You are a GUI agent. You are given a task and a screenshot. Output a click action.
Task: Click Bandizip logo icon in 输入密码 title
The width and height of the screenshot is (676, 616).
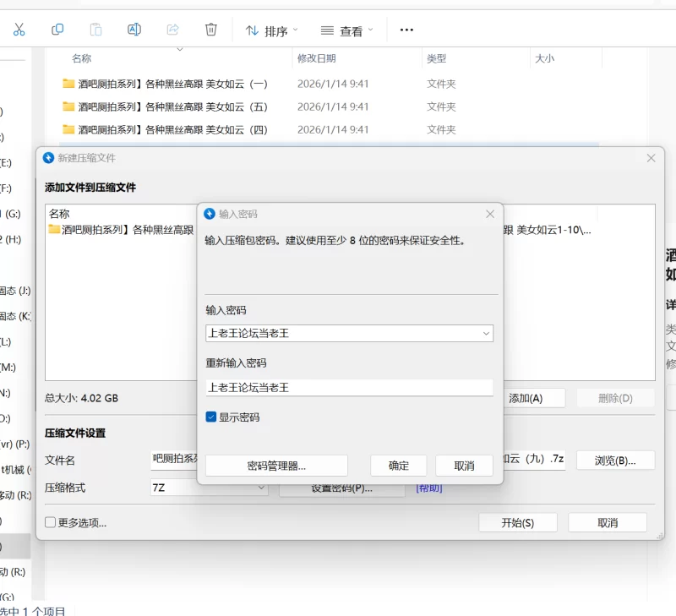[x=210, y=214]
